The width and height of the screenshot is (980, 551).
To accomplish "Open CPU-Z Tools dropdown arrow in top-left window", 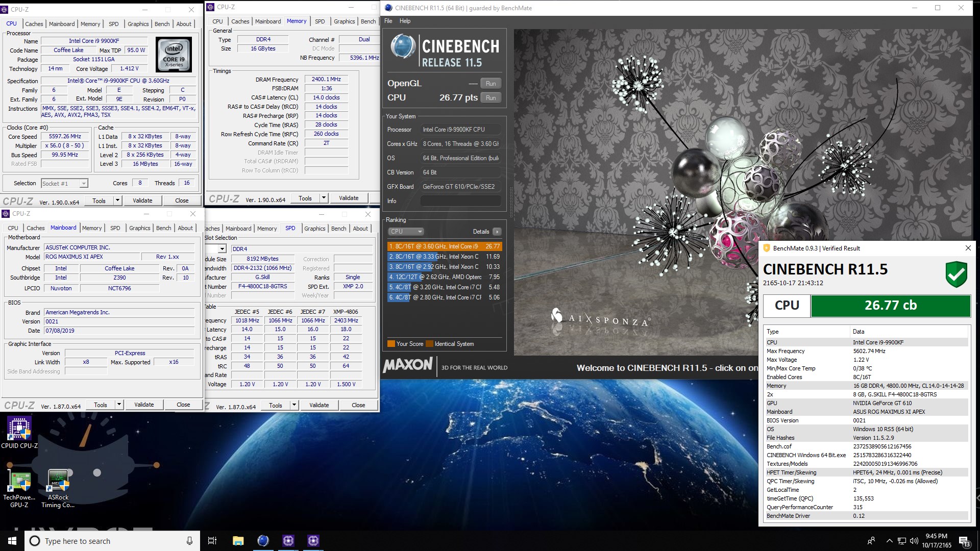I will (x=117, y=201).
